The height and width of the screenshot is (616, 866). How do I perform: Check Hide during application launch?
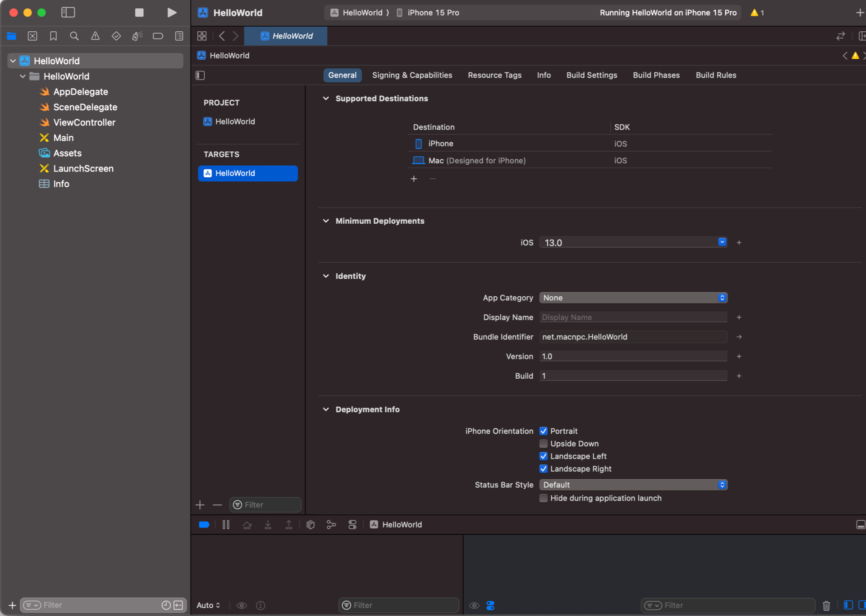(543, 498)
